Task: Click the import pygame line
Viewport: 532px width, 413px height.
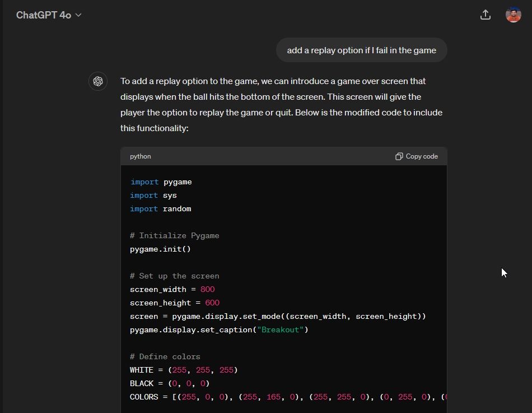Action: [x=161, y=182]
